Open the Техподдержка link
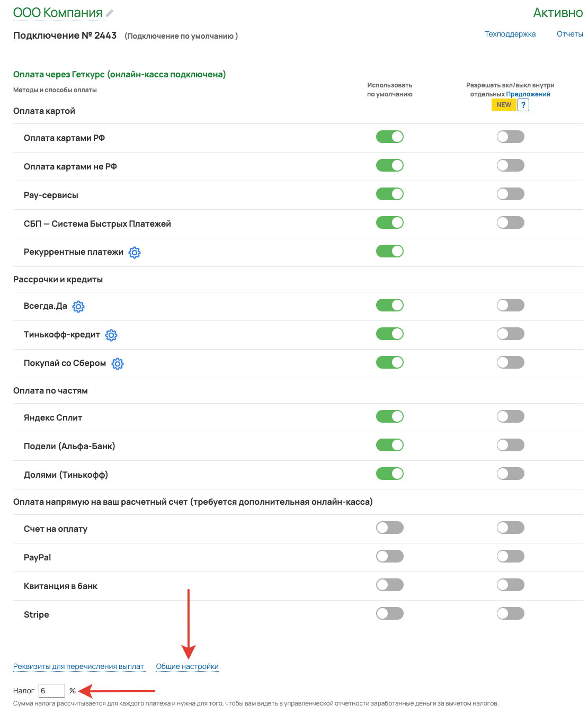Screen dimensions: 588x714 point(510,34)
